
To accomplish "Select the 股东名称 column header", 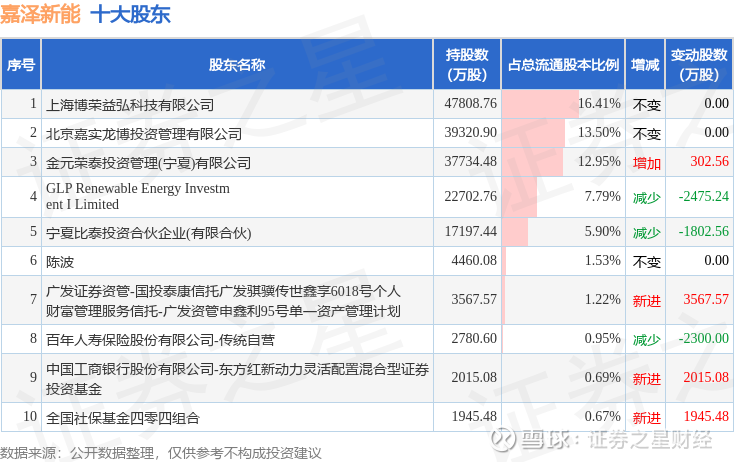I will coord(237,65).
